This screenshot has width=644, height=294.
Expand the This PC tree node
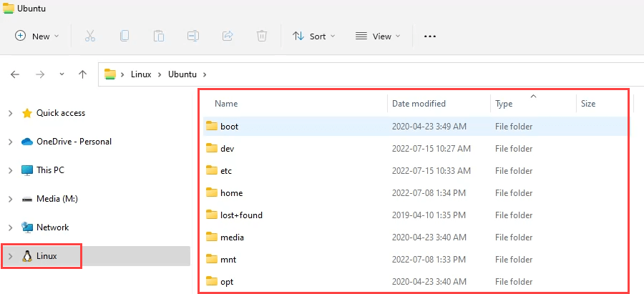(x=10, y=170)
